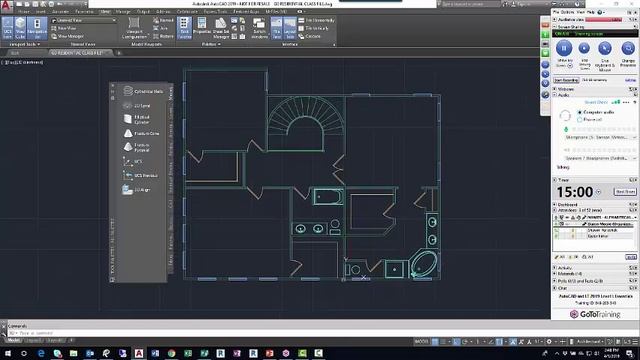640x360 pixels.
Task: Toggle the Navigation Bar button
Action: pyautogui.click(x=37, y=28)
